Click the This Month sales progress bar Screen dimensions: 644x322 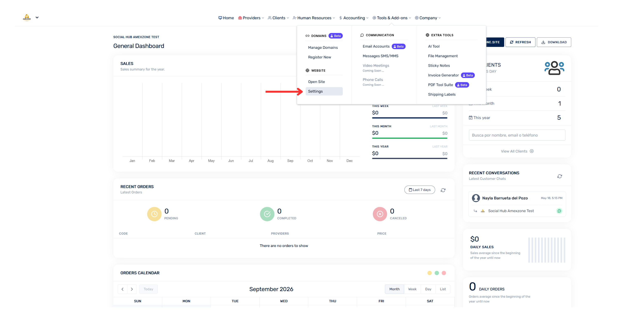click(x=409, y=138)
